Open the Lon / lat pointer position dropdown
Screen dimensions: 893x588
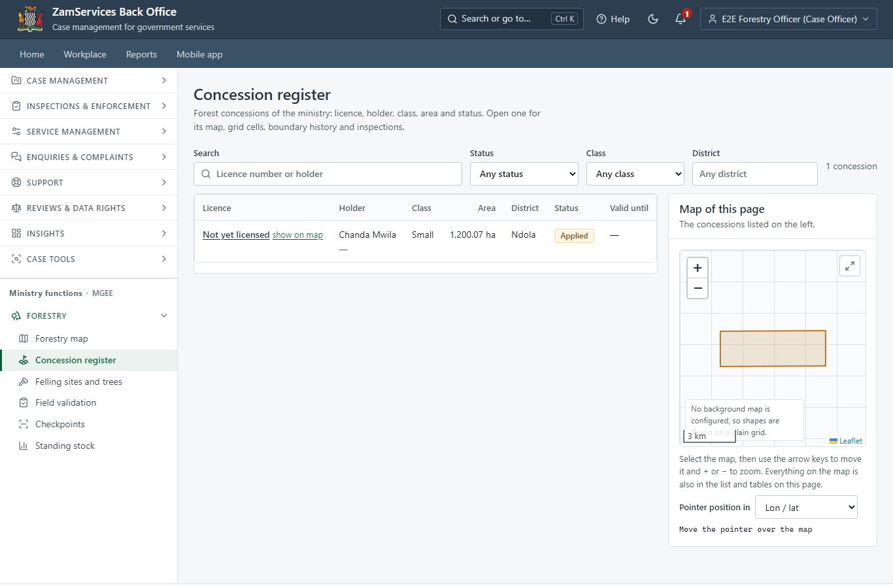tap(806, 507)
